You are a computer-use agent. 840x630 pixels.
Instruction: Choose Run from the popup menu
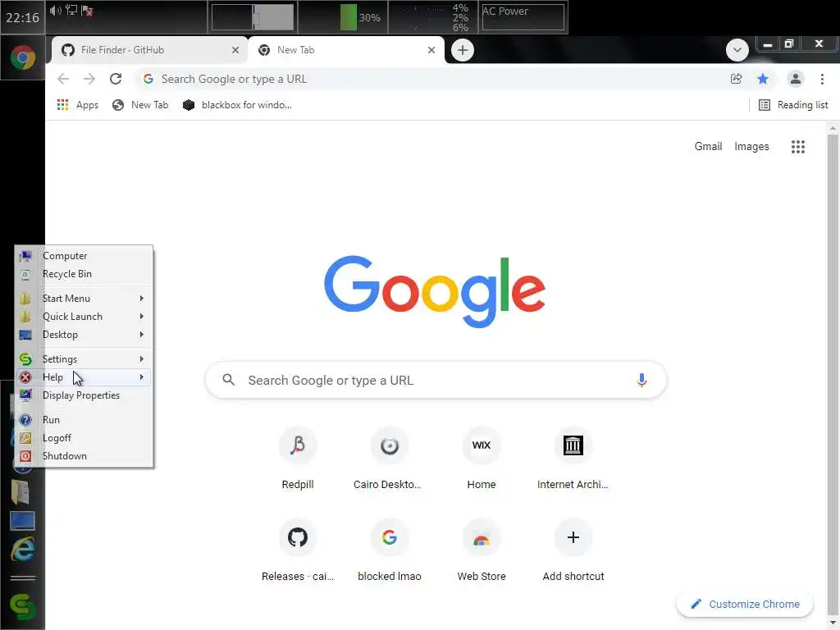84,420
